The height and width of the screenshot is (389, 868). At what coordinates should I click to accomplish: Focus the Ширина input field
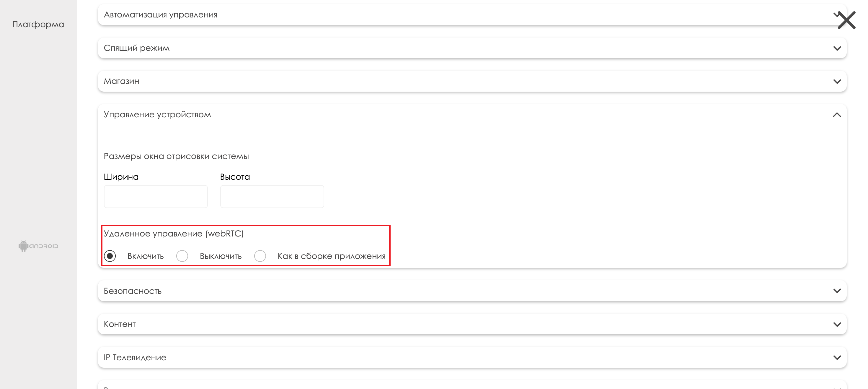pyautogui.click(x=156, y=196)
